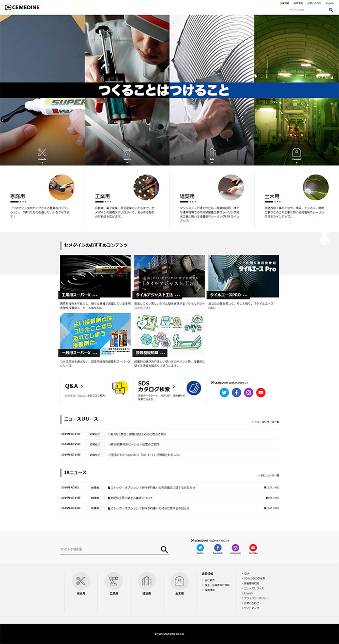The image size is (339, 644).
Task: Open お問い合わせ in the top menu
Action: [314, 3]
